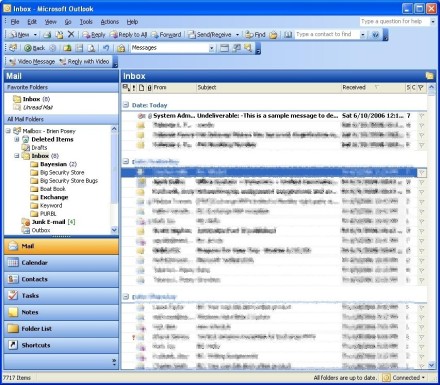Open the Boat Book folder

(48, 189)
